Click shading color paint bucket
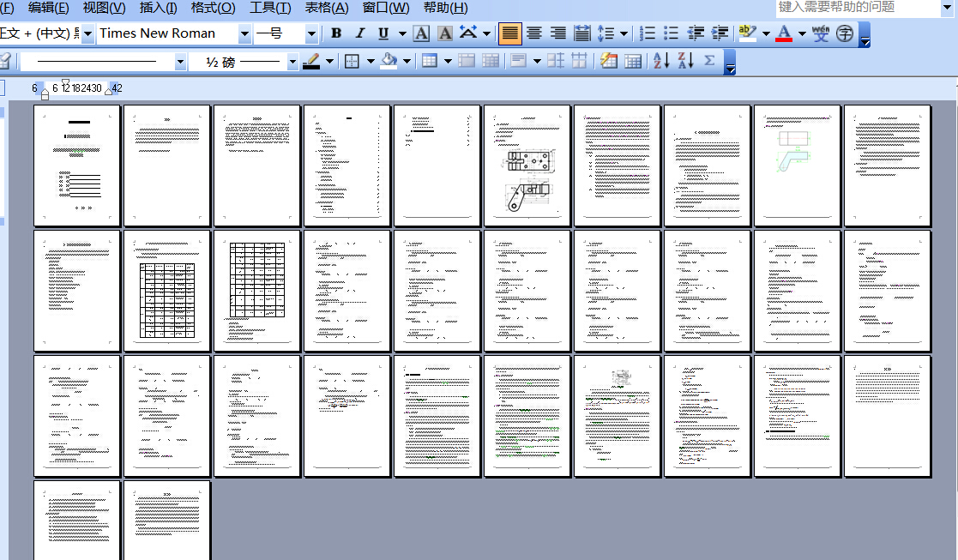The image size is (958, 560). click(389, 61)
